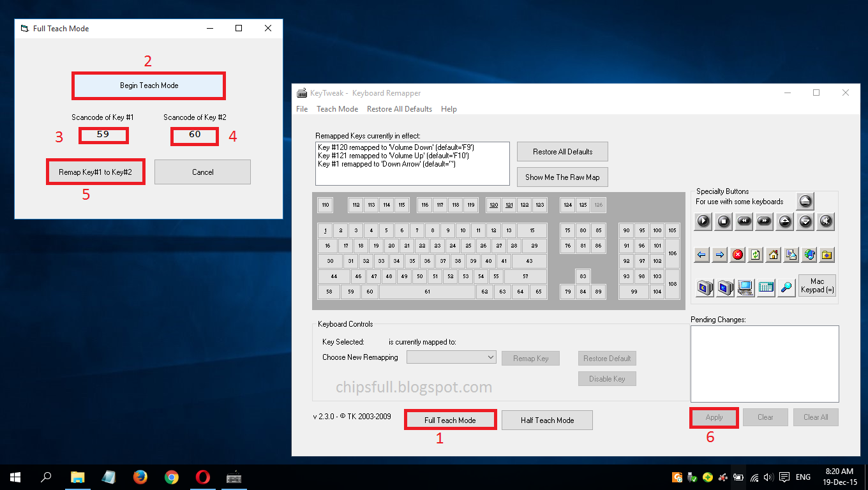
Task: Click the globe-with-note Media specialty button
Action: click(x=809, y=255)
